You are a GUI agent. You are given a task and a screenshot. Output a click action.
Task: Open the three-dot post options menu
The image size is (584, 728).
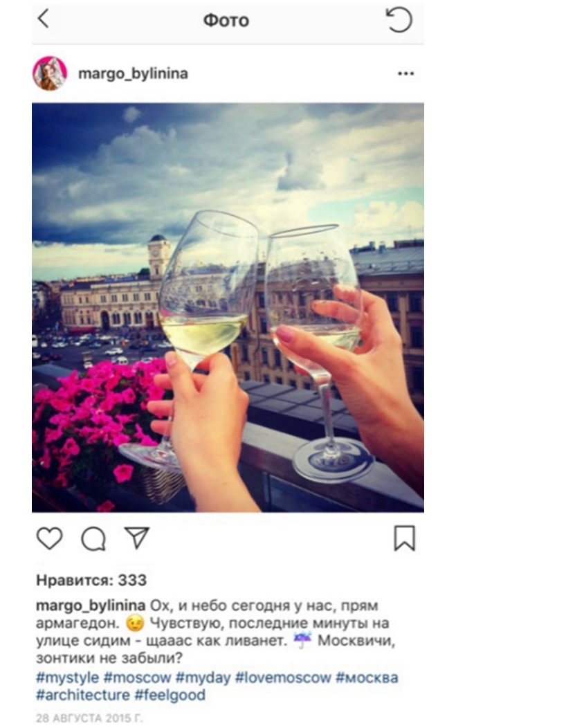[x=405, y=73]
